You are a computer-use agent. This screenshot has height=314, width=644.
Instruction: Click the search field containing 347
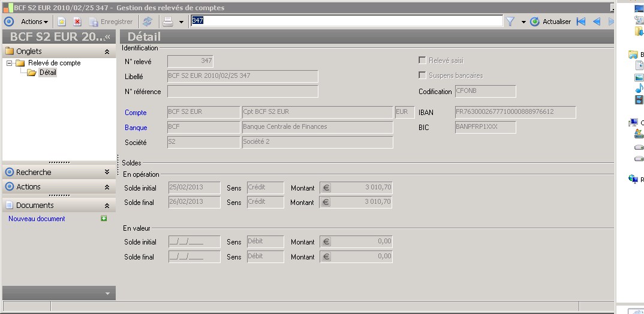click(x=346, y=21)
